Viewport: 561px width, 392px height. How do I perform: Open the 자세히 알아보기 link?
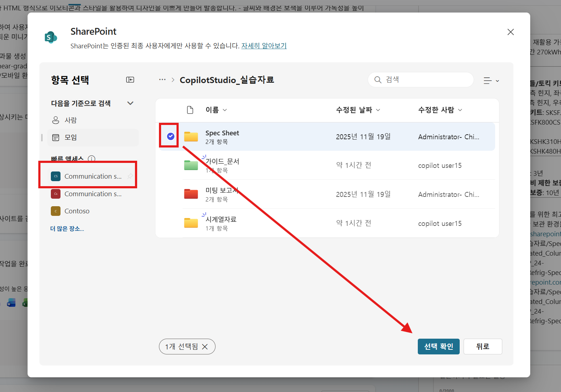[x=264, y=46]
